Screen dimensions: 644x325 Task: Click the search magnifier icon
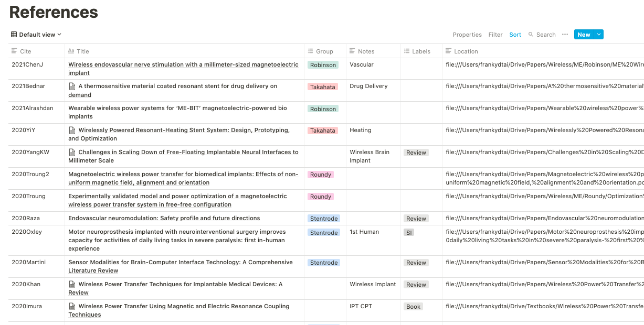(x=531, y=35)
